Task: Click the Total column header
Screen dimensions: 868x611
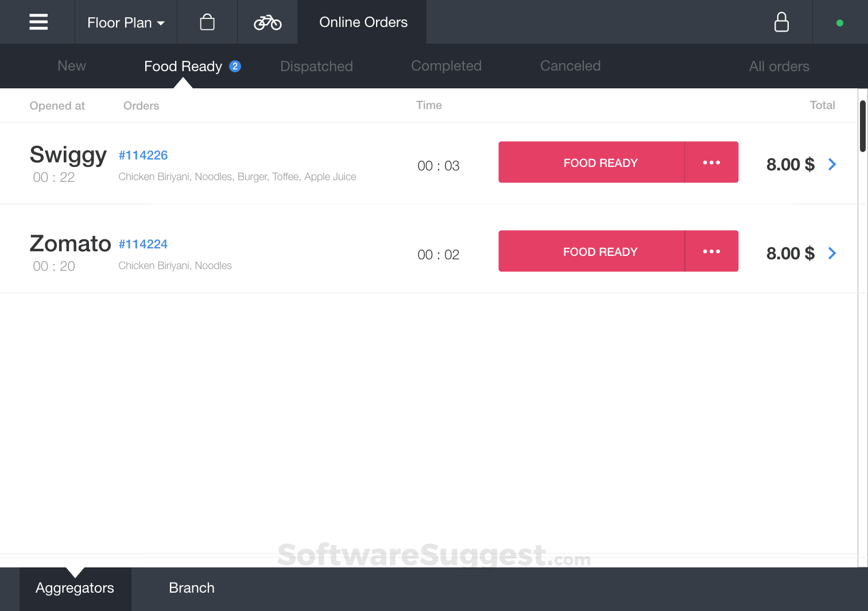Action: click(x=822, y=105)
